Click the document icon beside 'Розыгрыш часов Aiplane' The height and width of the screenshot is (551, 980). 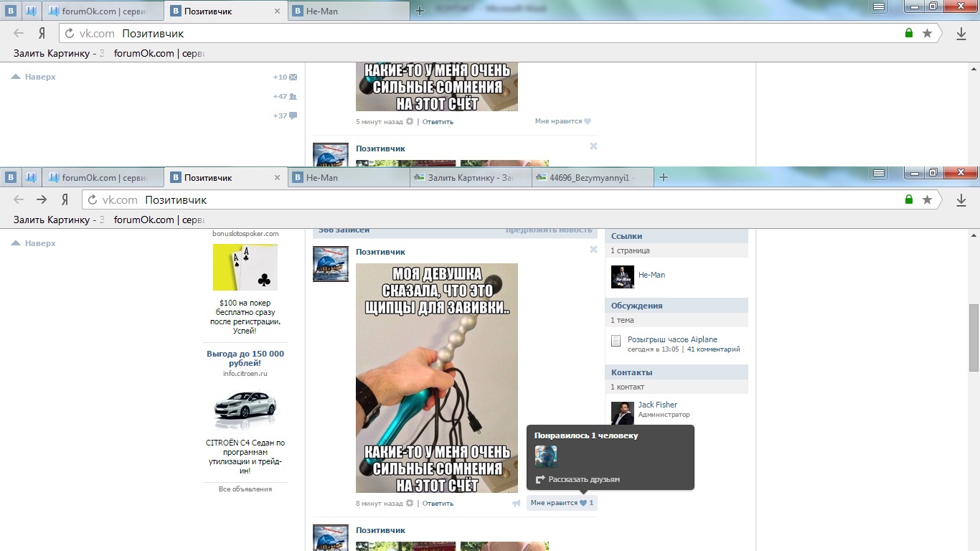coord(616,341)
